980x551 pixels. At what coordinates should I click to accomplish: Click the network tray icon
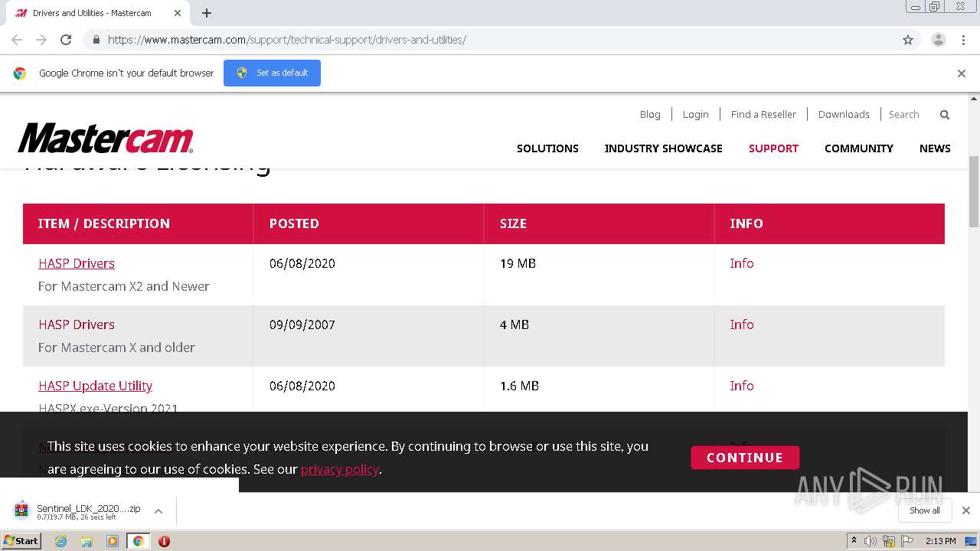(x=889, y=541)
